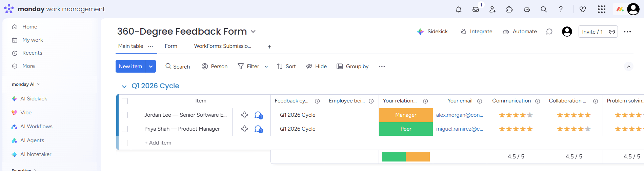Screen dimensions: 644x171
Task: Click the help question mark icon
Action: click(561, 9)
